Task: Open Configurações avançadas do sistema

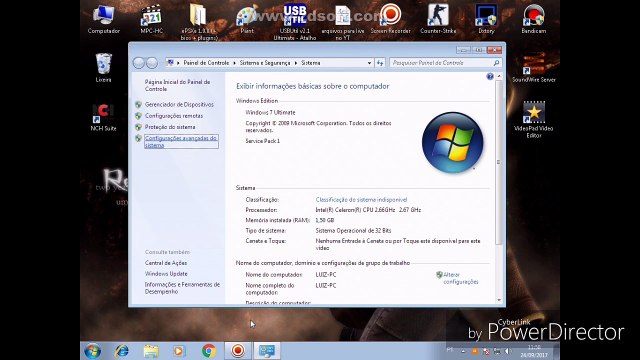Action: pos(181,141)
